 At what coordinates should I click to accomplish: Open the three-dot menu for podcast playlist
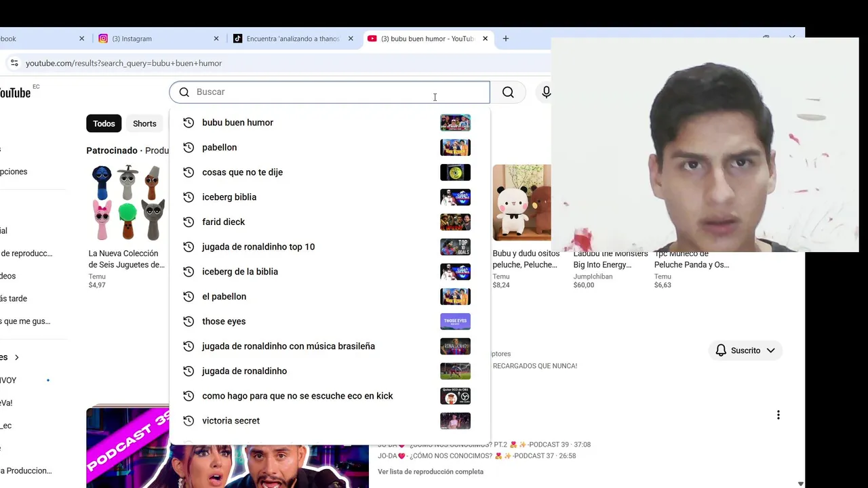pyautogui.click(x=778, y=415)
